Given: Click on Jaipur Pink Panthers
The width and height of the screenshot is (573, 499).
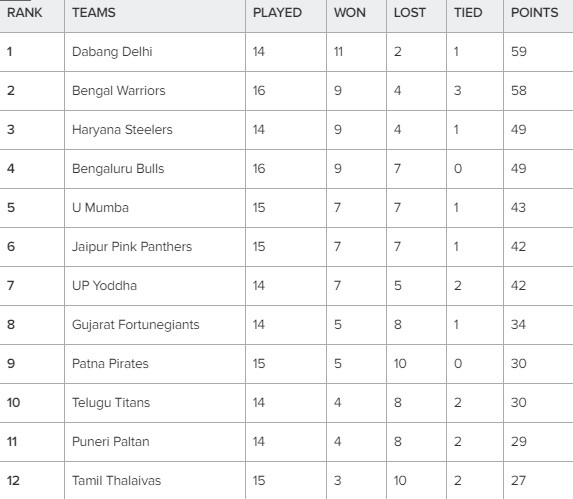Looking at the screenshot, I should point(132,247).
